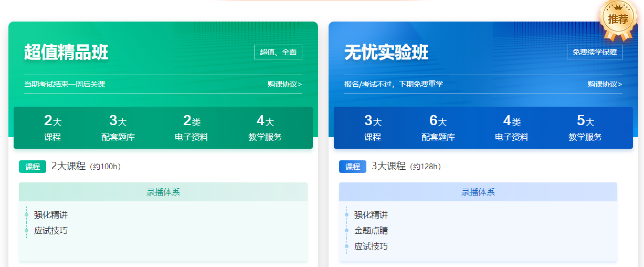Select 2类电子资料 in 超值精品班
The height and width of the screenshot is (267, 644).
pos(192,128)
